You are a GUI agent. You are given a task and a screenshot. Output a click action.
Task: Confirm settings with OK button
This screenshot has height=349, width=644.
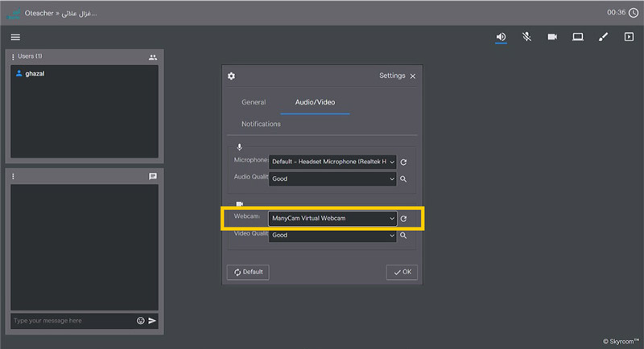[402, 272]
